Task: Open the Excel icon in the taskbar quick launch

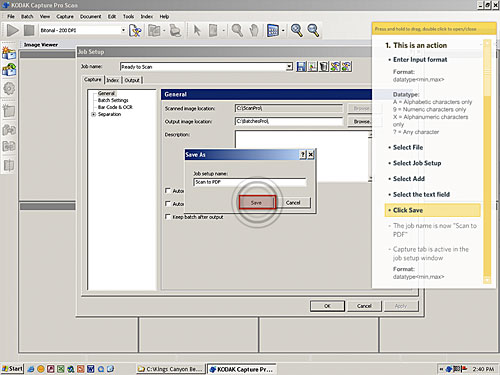Action: click(x=61, y=369)
